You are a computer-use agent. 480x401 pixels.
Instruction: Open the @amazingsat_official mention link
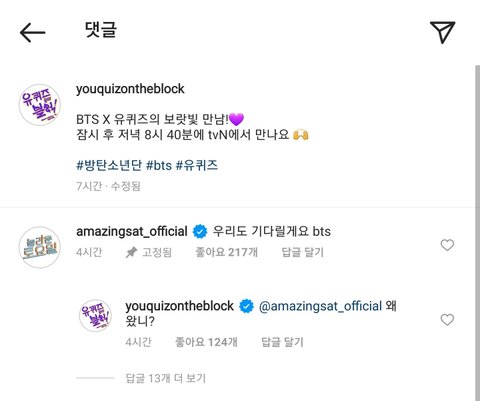point(320,306)
